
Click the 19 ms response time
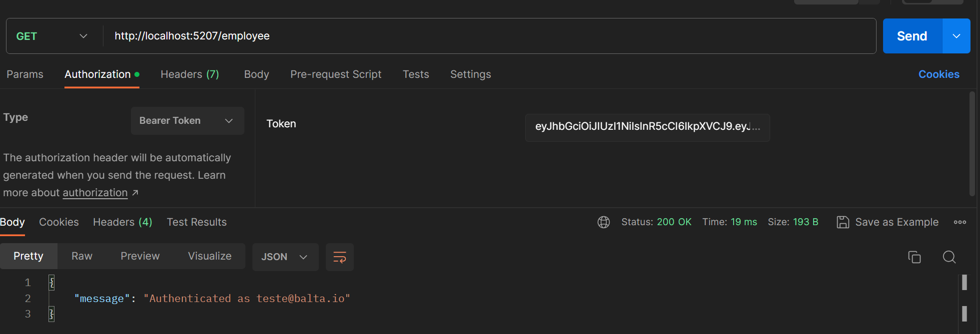coord(744,222)
